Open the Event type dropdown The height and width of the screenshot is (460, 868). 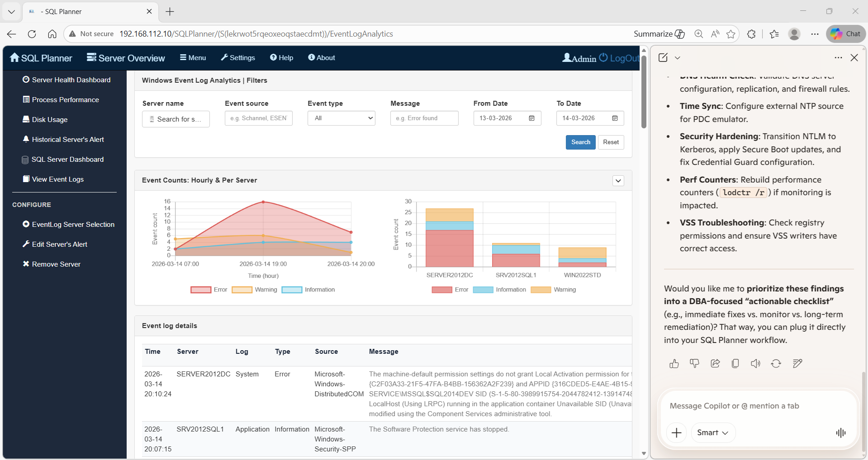click(x=341, y=118)
